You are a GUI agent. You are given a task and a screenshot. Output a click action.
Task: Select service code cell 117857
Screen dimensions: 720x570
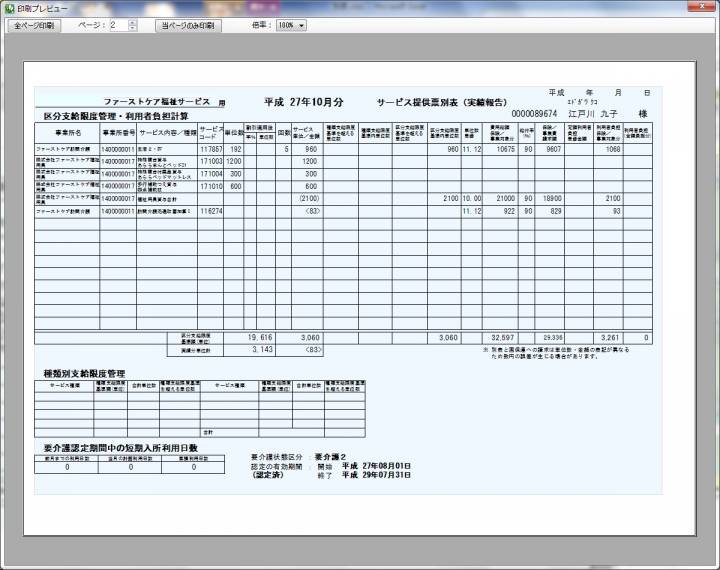tap(211, 149)
